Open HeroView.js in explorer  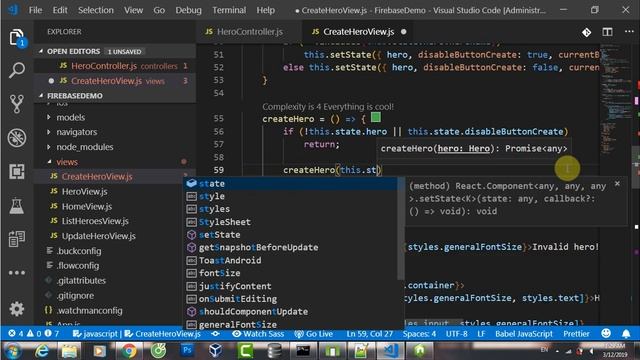coord(84,191)
